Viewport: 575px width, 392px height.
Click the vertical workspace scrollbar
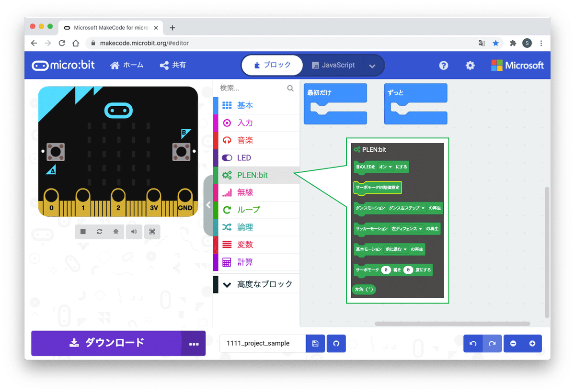coord(548,252)
